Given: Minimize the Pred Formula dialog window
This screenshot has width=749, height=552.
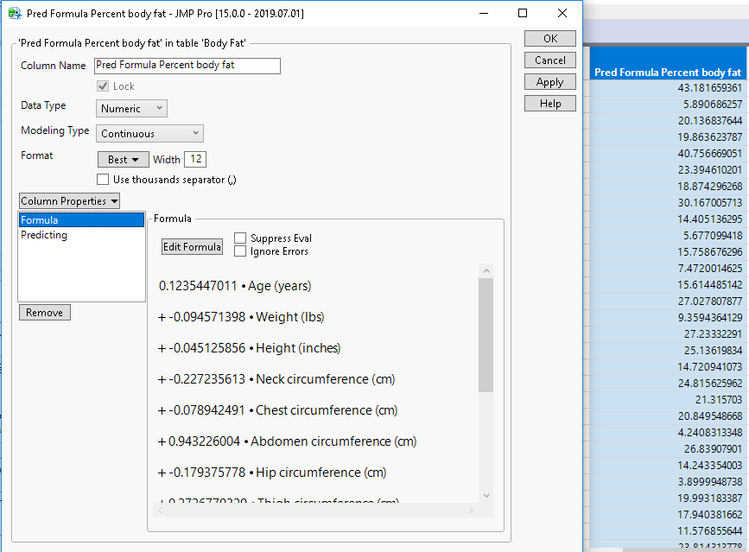Looking at the screenshot, I should tap(484, 13).
